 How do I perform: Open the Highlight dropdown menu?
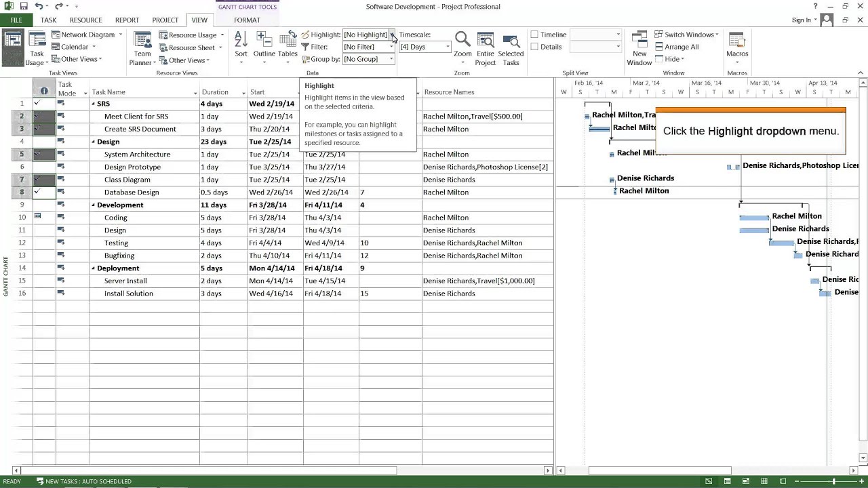point(391,35)
